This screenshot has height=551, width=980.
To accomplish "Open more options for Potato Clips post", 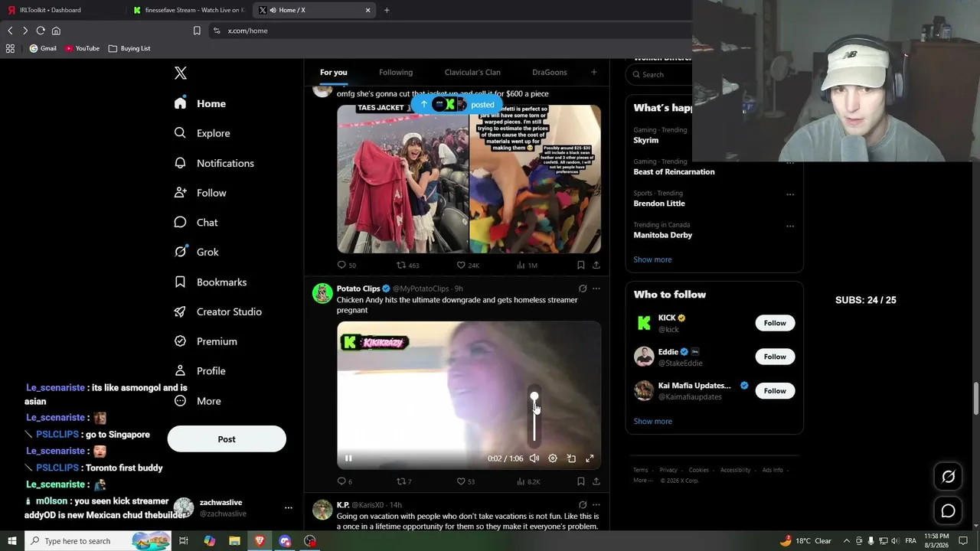I will [x=596, y=289].
